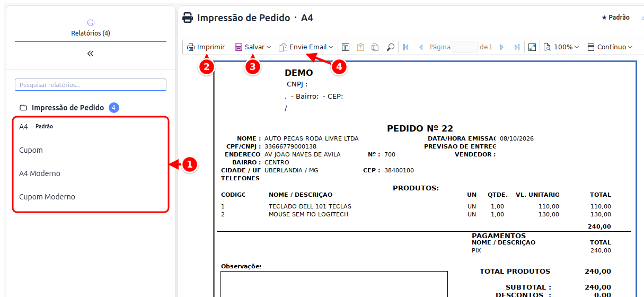Select the A4 Moderno report
644x297 pixels.
[x=91, y=173]
